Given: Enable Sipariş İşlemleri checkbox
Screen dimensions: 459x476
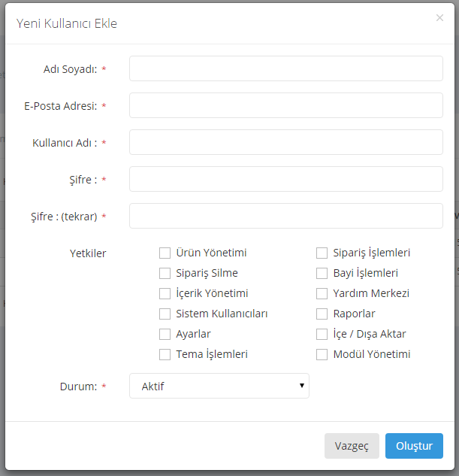Looking at the screenshot, I should pyautogui.click(x=322, y=253).
